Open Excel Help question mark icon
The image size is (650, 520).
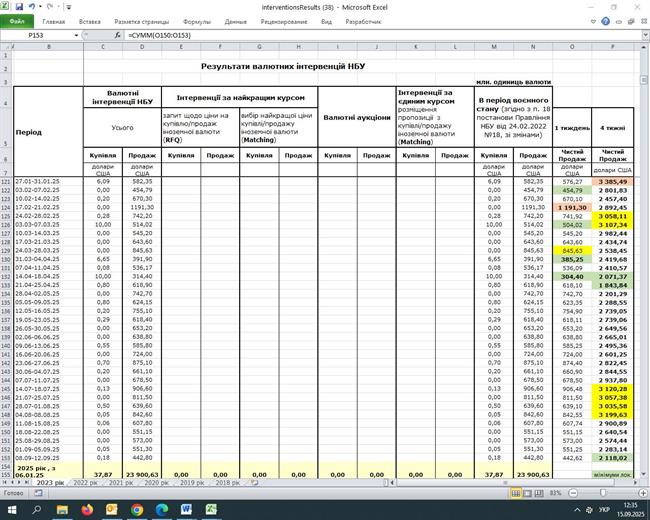[x=605, y=22]
